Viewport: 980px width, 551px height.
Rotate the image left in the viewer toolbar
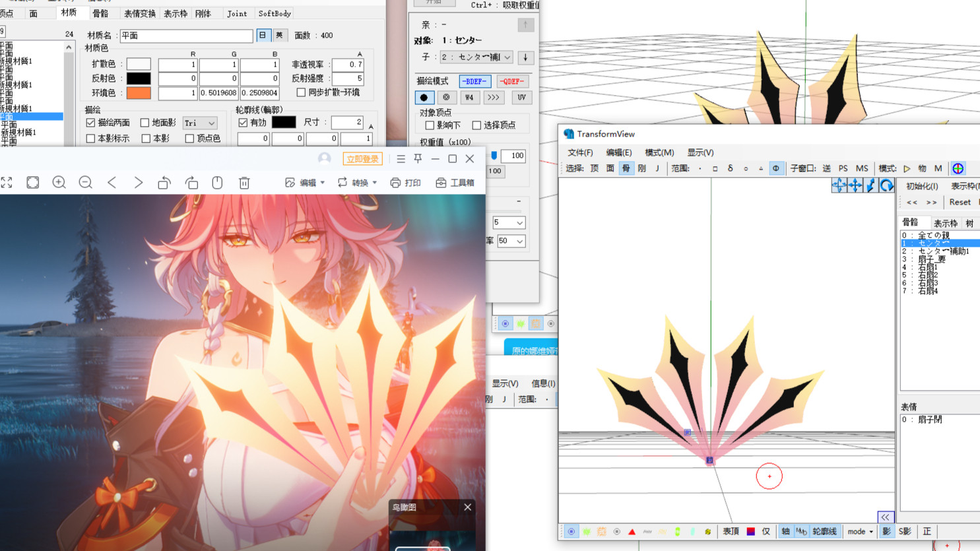point(164,183)
